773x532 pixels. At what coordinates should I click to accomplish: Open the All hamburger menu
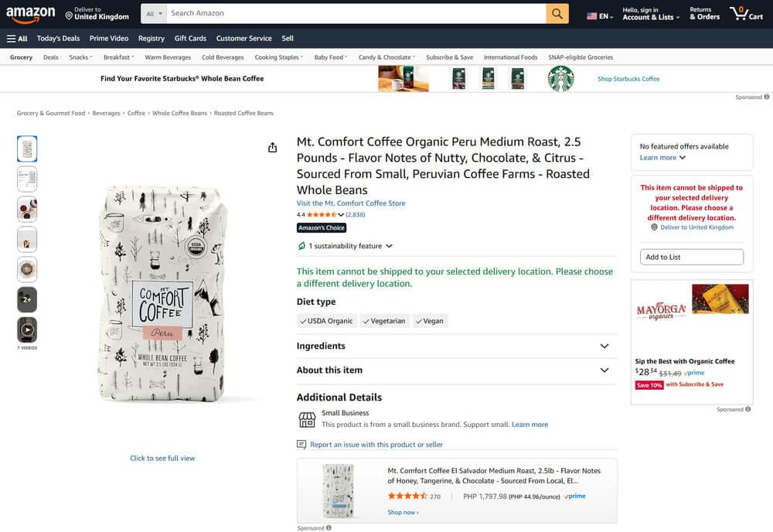(x=17, y=38)
